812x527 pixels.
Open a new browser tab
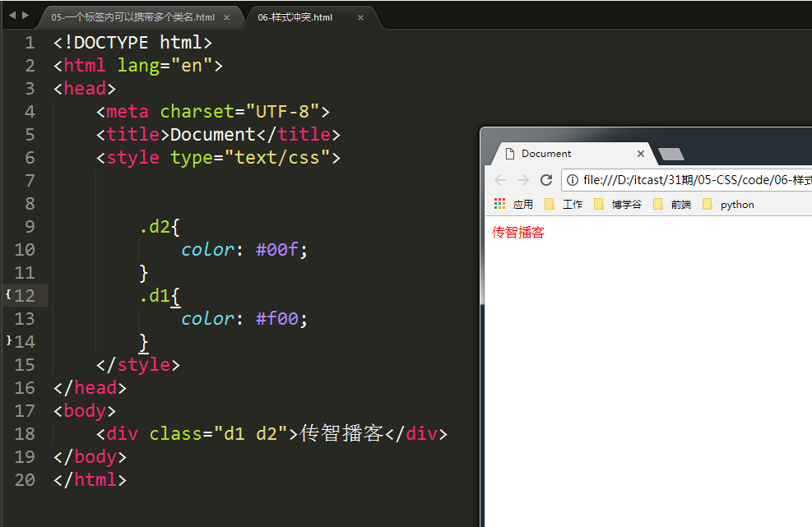(671, 154)
